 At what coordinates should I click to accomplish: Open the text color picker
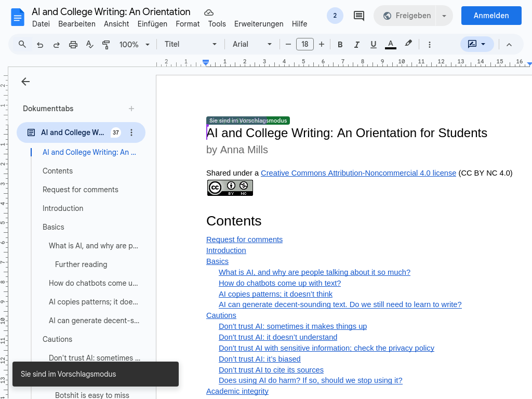click(391, 45)
